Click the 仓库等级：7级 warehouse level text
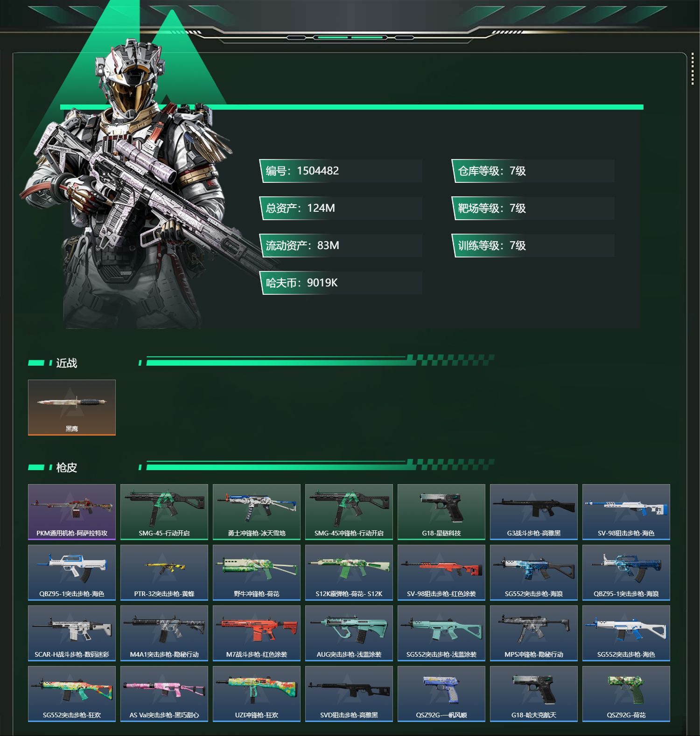Image resolution: width=700 pixels, height=736 pixels. (492, 171)
